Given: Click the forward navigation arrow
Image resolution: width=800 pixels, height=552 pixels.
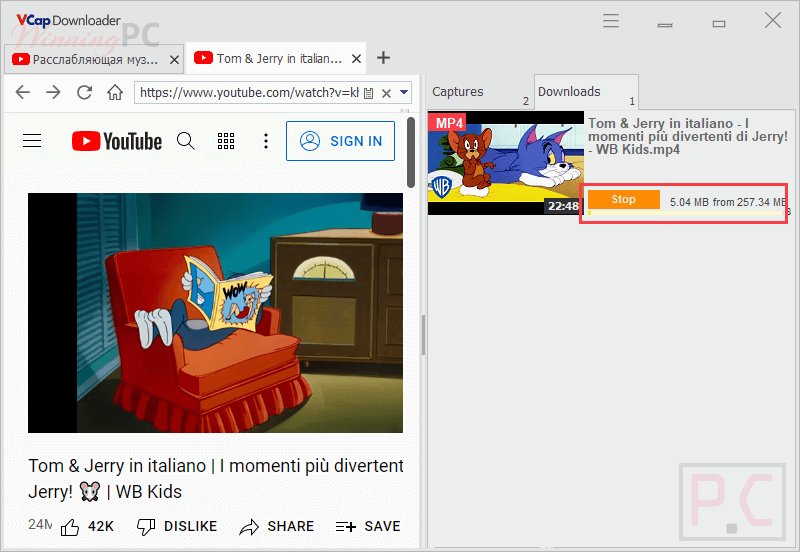Looking at the screenshot, I should tap(53, 93).
